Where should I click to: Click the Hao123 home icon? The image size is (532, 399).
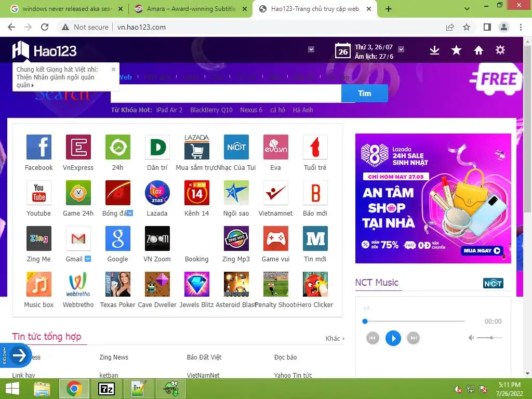pos(478,50)
